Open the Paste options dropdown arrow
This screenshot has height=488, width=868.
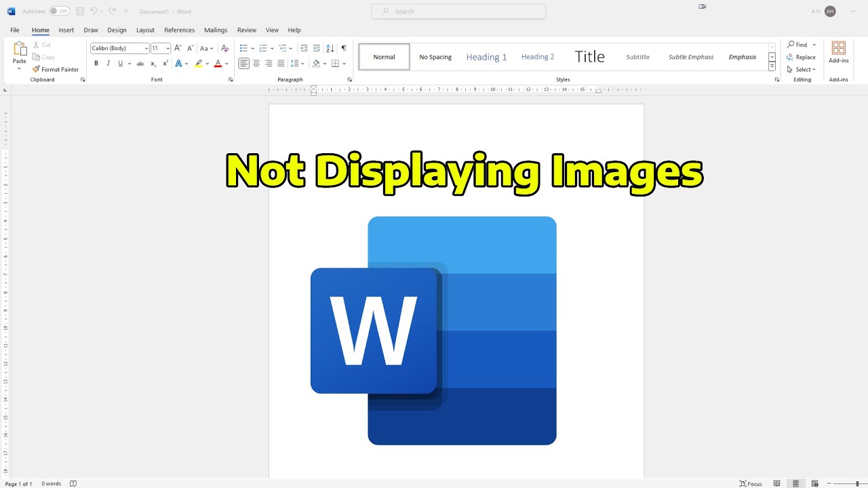click(19, 69)
